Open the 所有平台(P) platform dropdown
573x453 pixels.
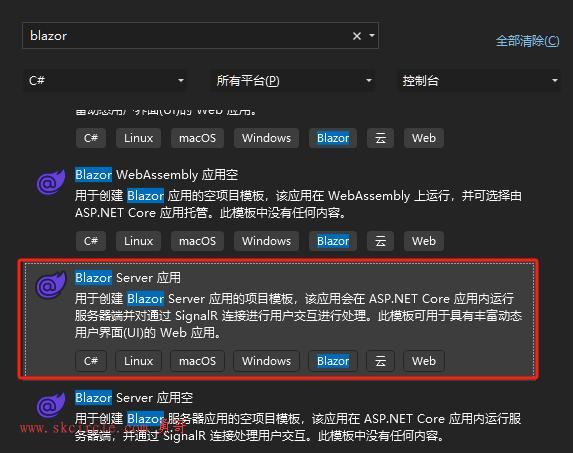coord(293,80)
